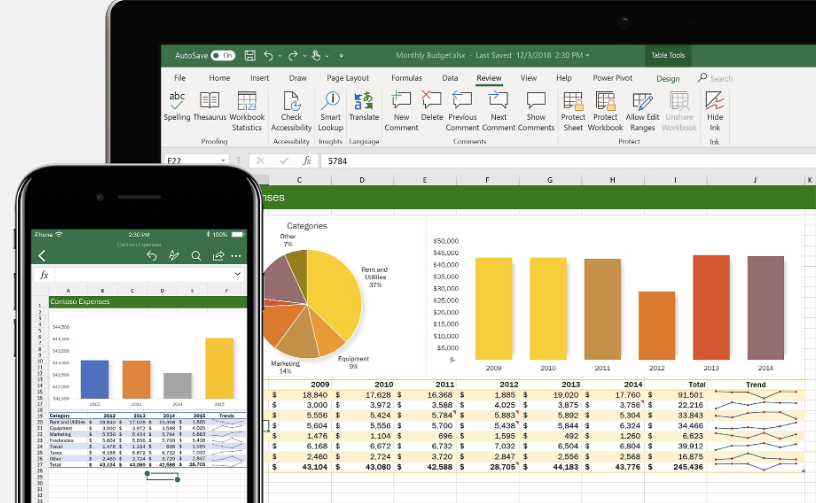816x503 pixels.
Task: Expand the phone's formula bar chevron
Action: 237,274
